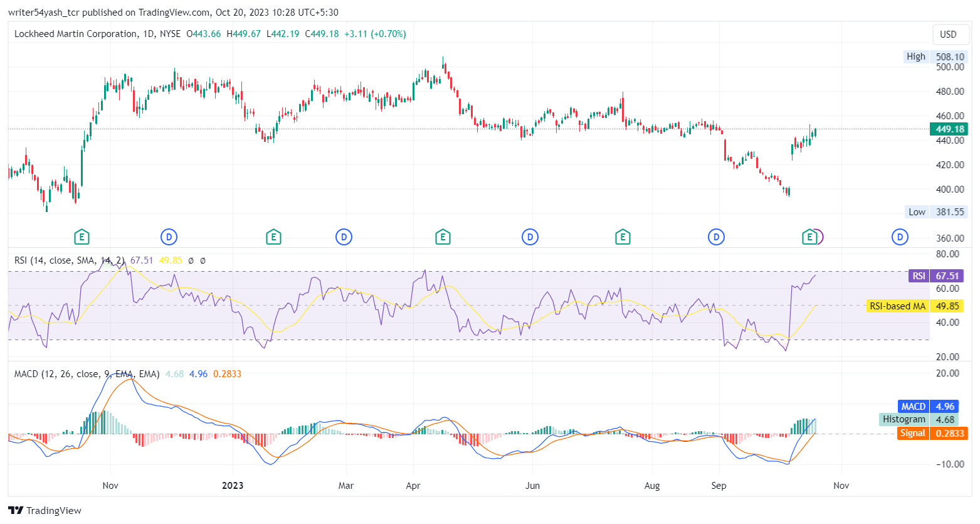Click the upcoming dividend marker D after Nov 2023

coord(900,237)
